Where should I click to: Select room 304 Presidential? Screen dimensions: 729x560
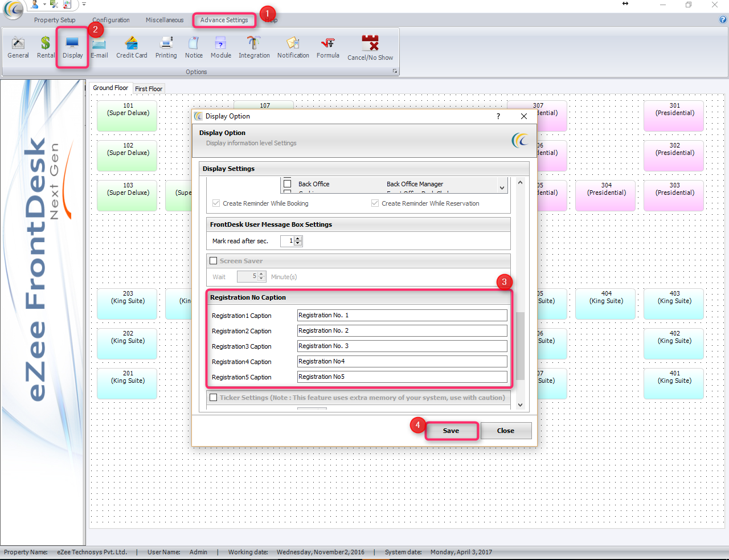[x=605, y=196]
